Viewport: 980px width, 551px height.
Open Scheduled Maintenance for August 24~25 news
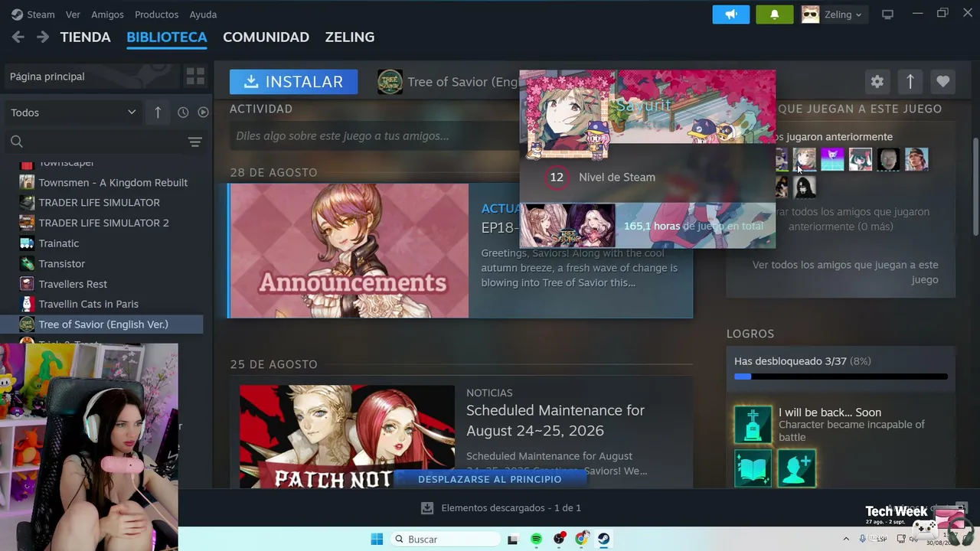coord(556,420)
